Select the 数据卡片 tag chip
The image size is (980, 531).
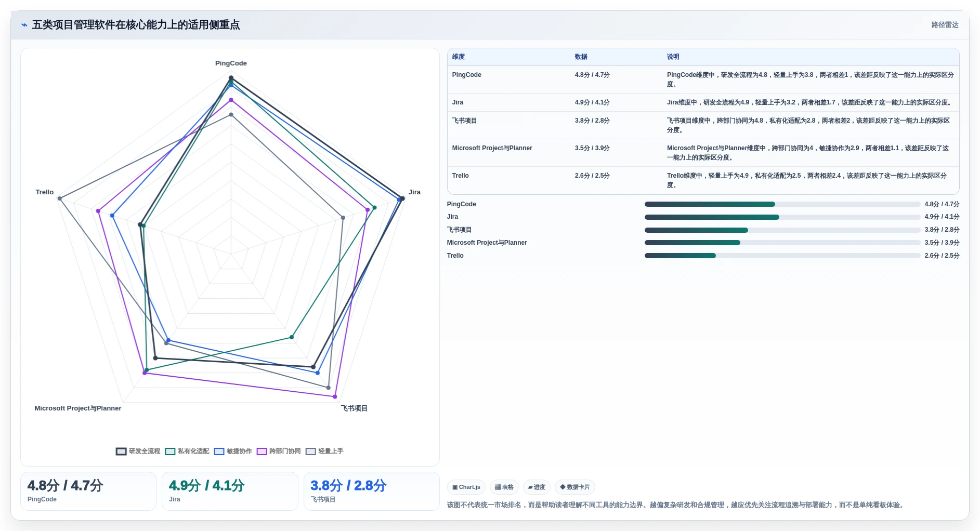575,487
